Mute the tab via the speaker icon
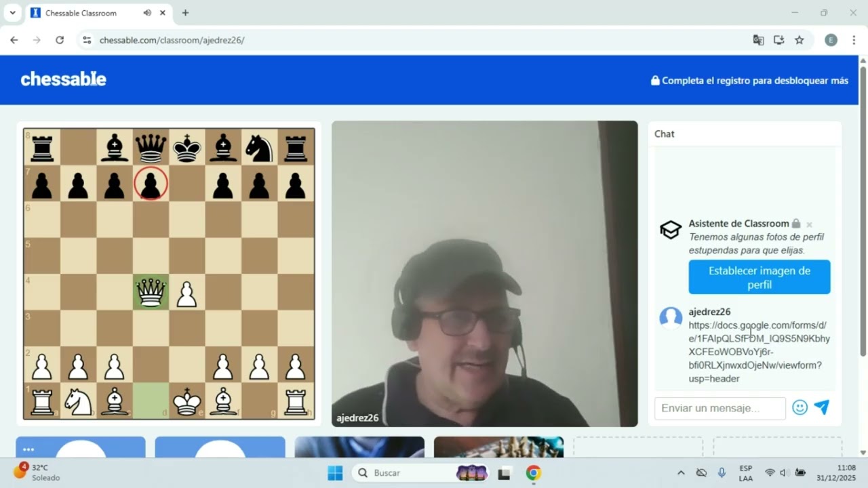Screen dimensions: 868x488 (x=148, y=13)
